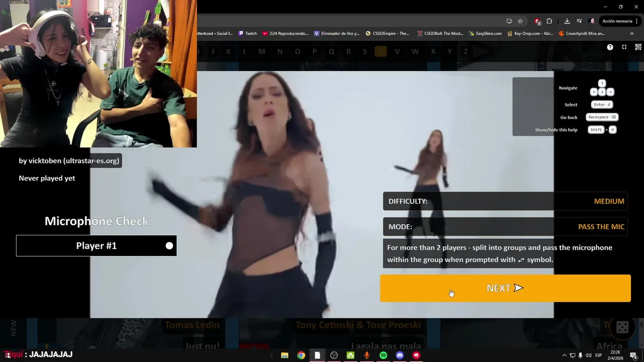The image size is (644, 362).
Task: Show hidden system tray icons
Action: coord(564,355)
